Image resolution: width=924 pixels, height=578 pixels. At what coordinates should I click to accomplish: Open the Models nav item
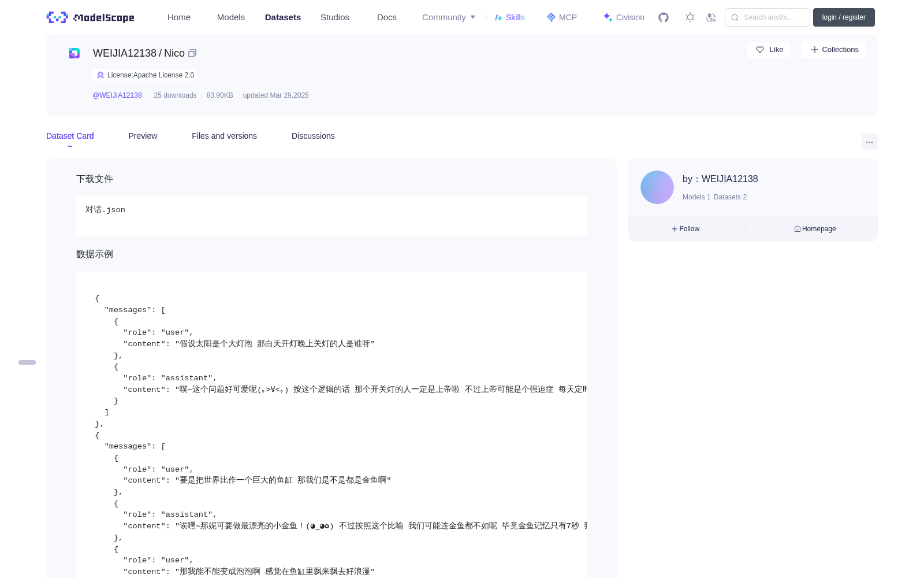coord(231,17)
